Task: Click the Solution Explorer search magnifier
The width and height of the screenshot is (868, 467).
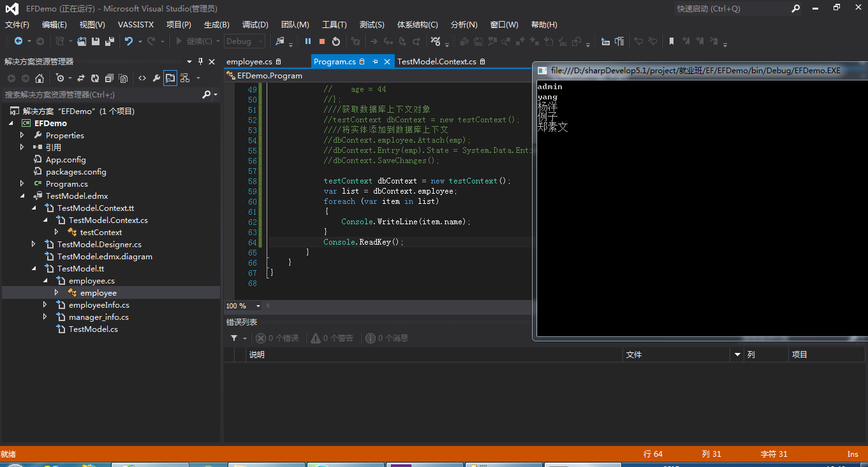Action: tap(206, 94)
